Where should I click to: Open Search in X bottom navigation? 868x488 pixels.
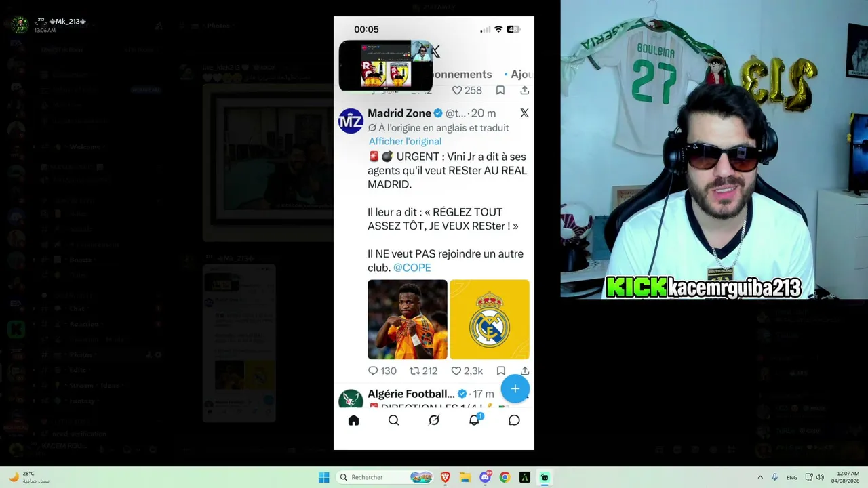tap(393, 420)
